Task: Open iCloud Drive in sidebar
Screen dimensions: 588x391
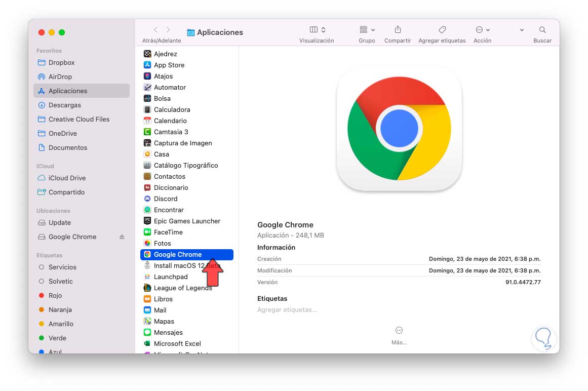Action: pyautogui.click(x=82, y=178)
